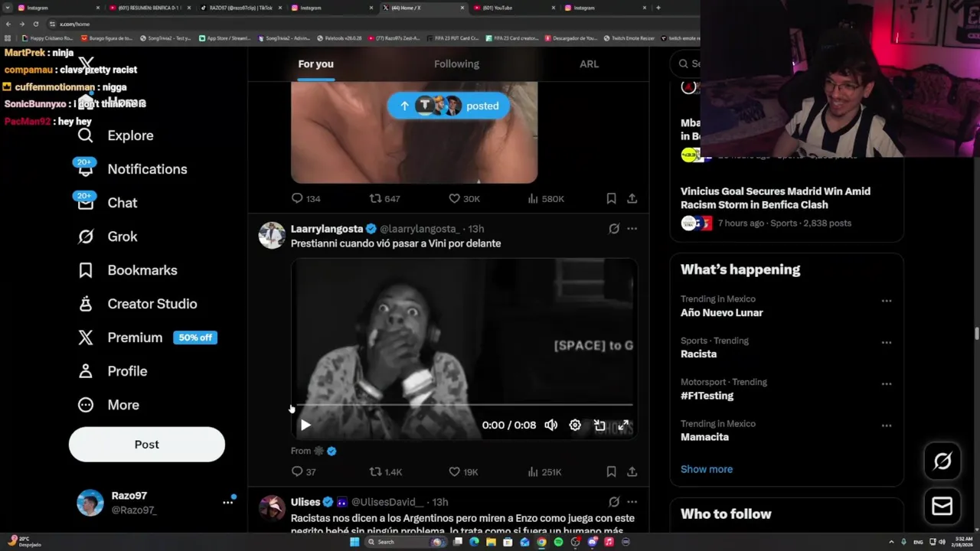Open the Año Nuevo Lunar trend

pyautogui.click(x=722, y=313)
